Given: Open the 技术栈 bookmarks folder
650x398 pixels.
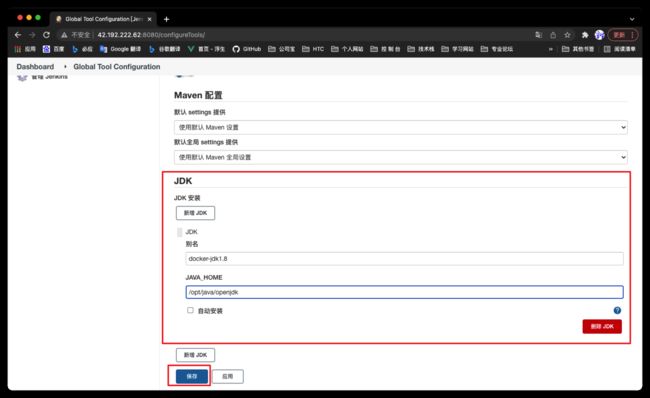Looking at the screenshot, I should 421,49.
